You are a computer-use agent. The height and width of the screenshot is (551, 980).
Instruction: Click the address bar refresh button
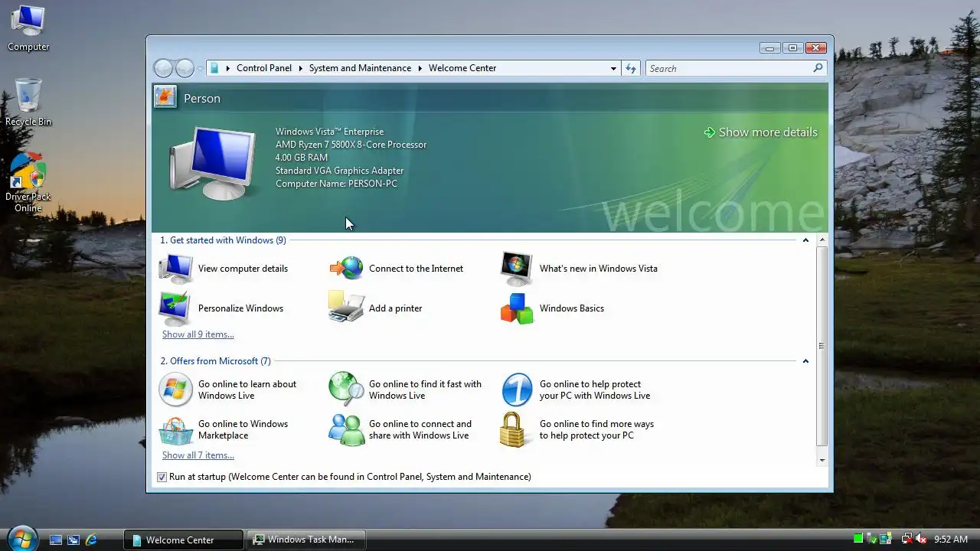coord(631,68)
